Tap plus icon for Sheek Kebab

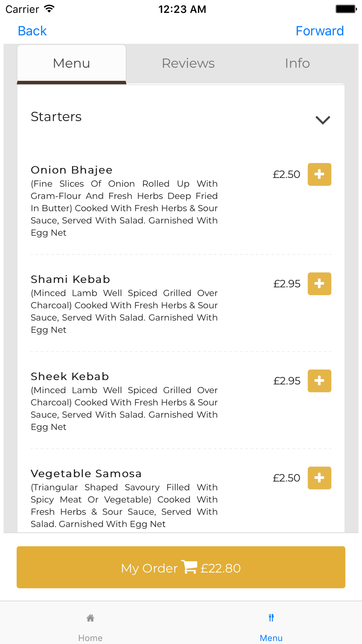click(319, 381)
